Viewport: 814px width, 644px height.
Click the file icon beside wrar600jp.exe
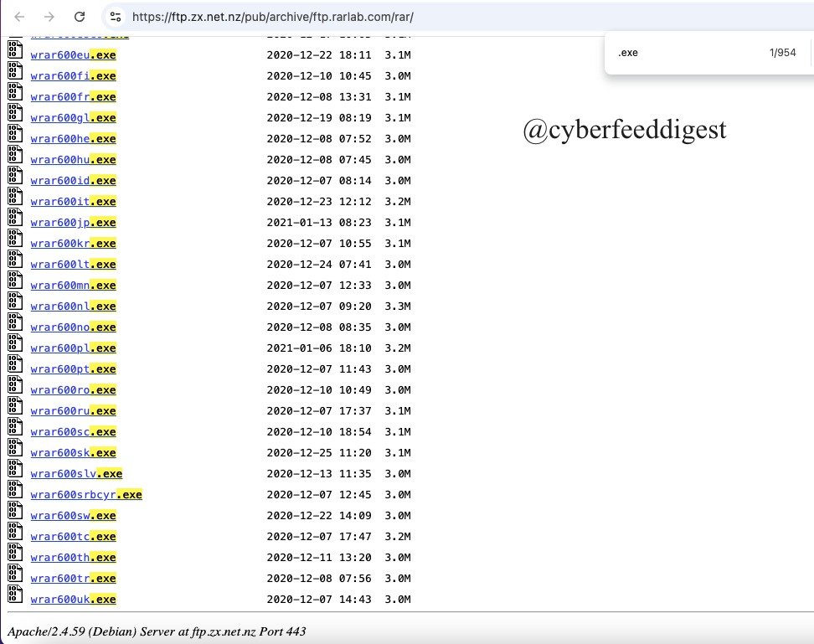(15, 218)
